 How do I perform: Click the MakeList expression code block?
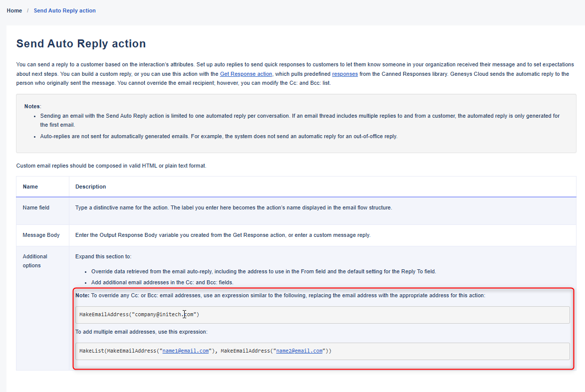coord(322,351)
